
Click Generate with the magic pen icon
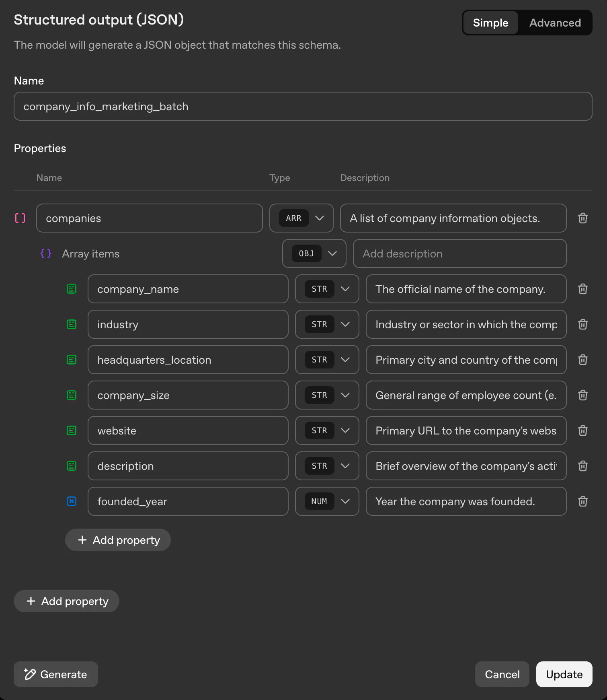(56, 674)
